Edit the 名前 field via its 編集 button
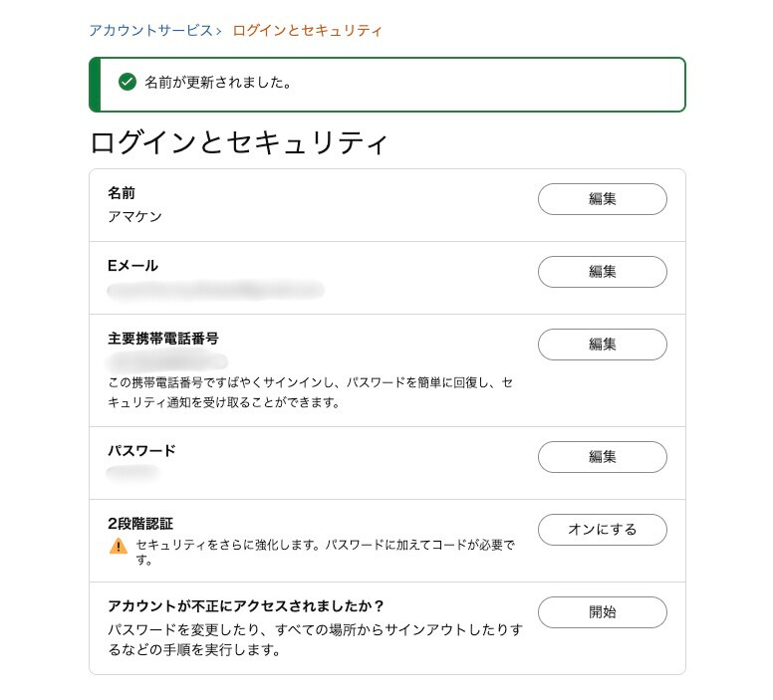This screenshot has height=700, width=773. pyautogui.click(x=602, y=199)
